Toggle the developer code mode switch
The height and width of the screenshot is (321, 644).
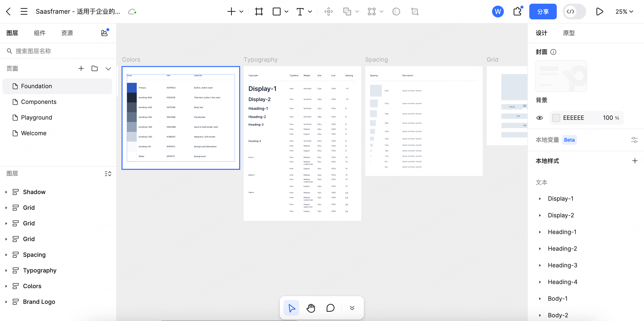click(574, 12)
